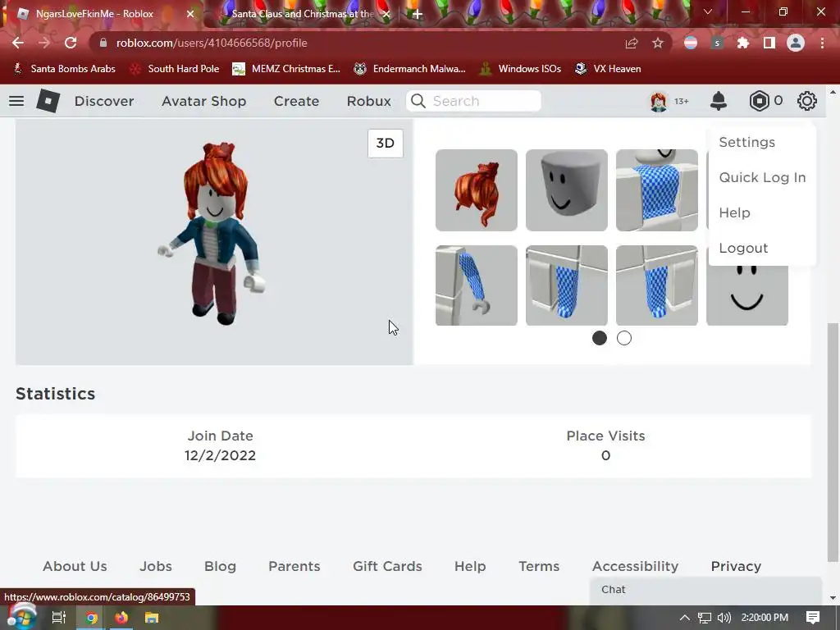The width and height of the screenshot is (840, 630).
Task: Expand the Chat bar
Action: (x=705, y=589)
